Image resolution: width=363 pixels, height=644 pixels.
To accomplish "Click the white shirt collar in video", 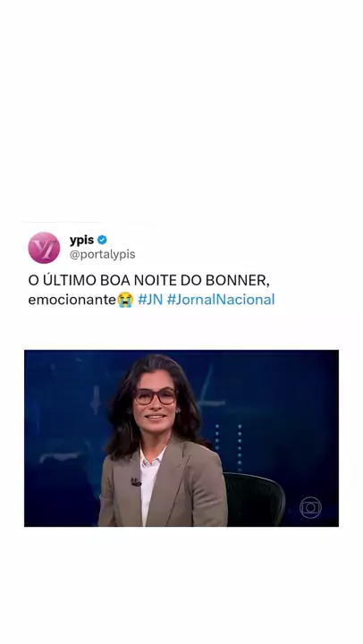I will [151, 458].
